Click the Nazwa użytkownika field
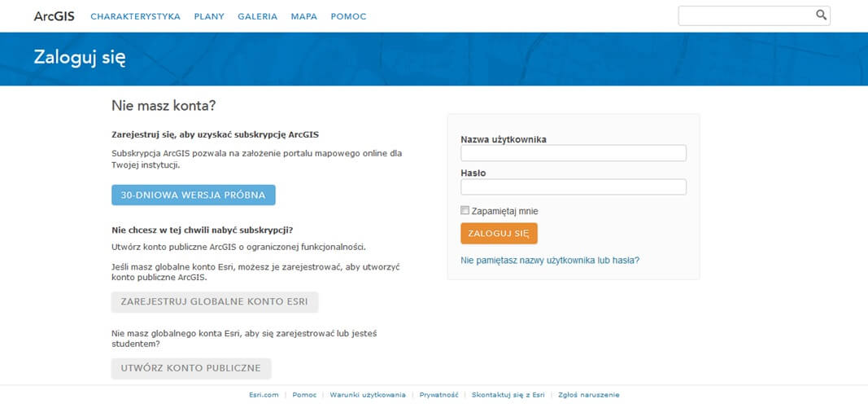Image resolution: width=868 pixels, height=408 pixels. 574,153
